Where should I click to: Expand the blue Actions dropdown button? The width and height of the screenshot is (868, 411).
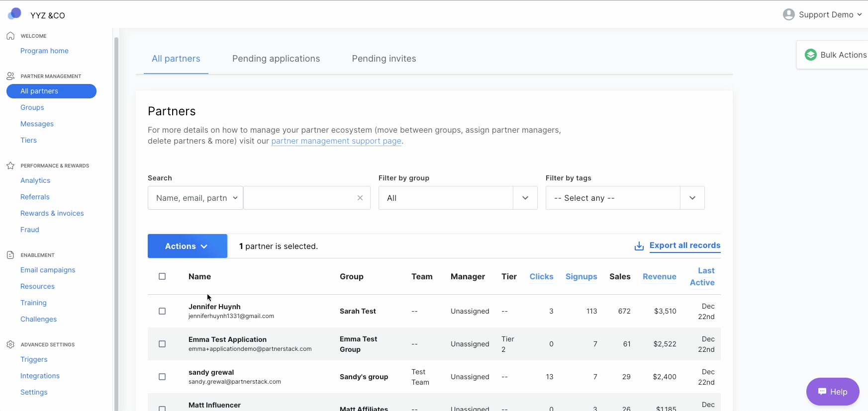coord(188,246)
